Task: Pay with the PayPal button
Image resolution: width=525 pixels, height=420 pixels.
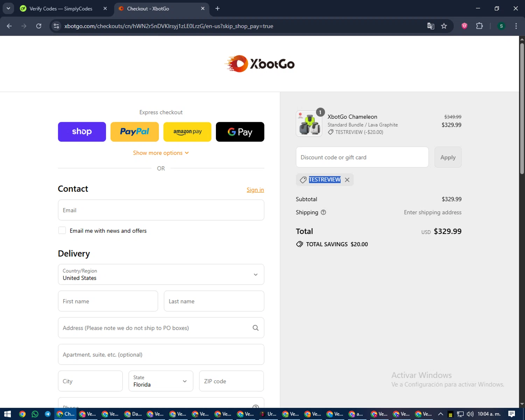Action: (134, 132)
